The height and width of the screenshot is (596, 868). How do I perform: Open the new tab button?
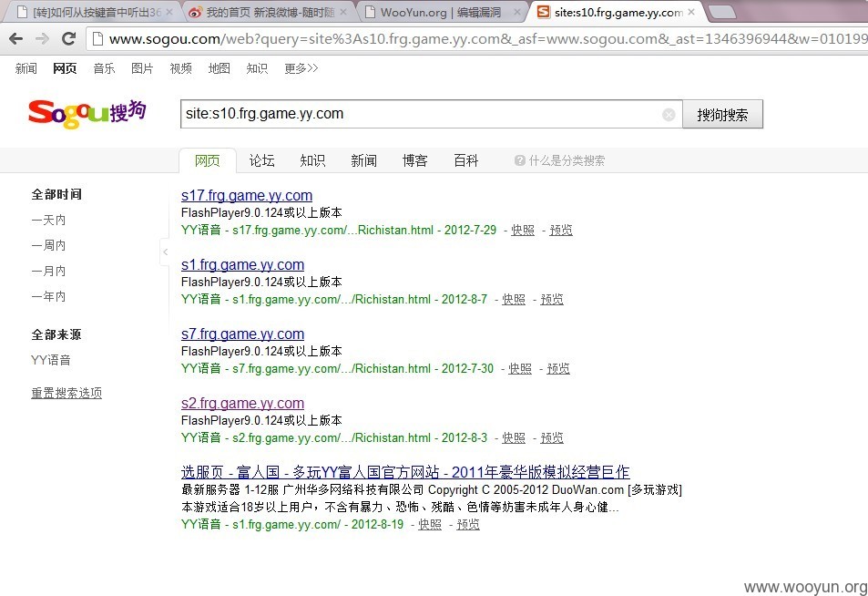click(x=722, y=12)
